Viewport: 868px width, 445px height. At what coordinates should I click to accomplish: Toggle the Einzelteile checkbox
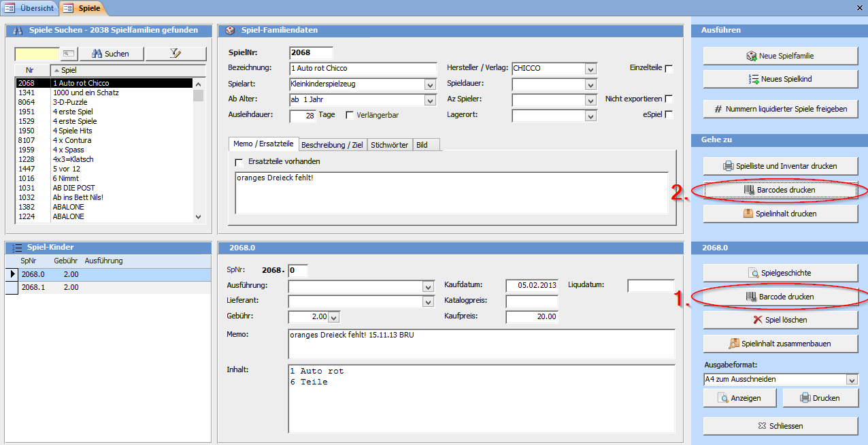[x=669, y=69]
